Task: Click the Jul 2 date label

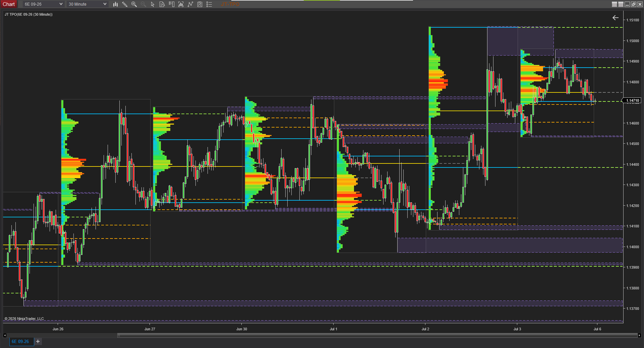Action: pos(425,329)
